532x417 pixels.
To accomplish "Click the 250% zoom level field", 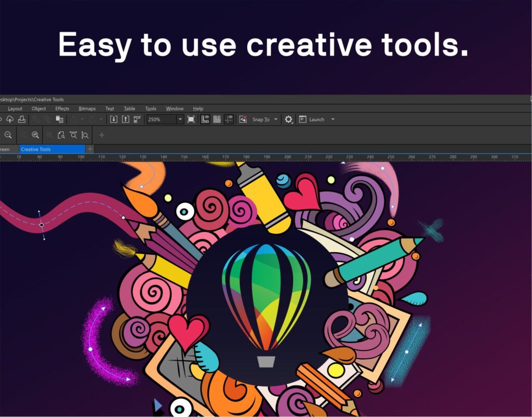I will coord(161,120).
